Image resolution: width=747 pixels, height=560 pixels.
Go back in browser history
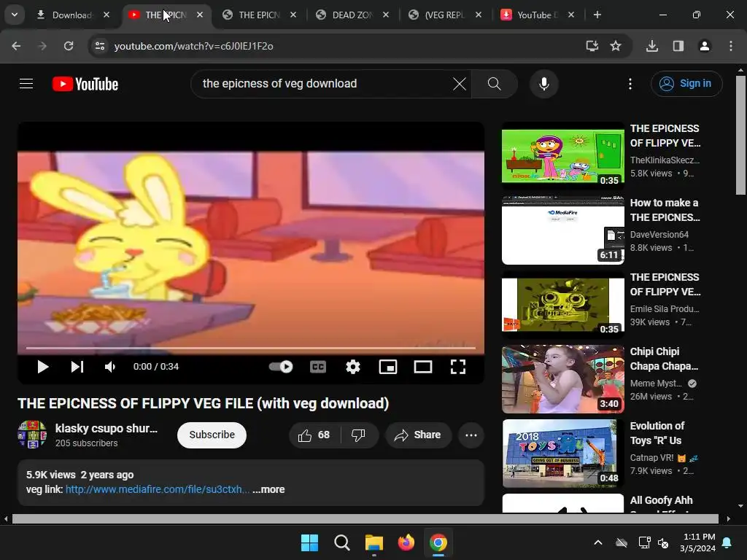tap(16, 46)
